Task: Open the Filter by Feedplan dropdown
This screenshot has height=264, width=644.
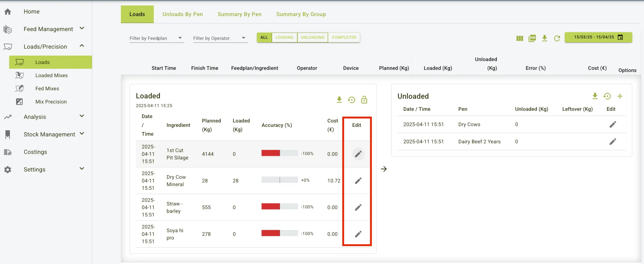Action: point(156,38)
